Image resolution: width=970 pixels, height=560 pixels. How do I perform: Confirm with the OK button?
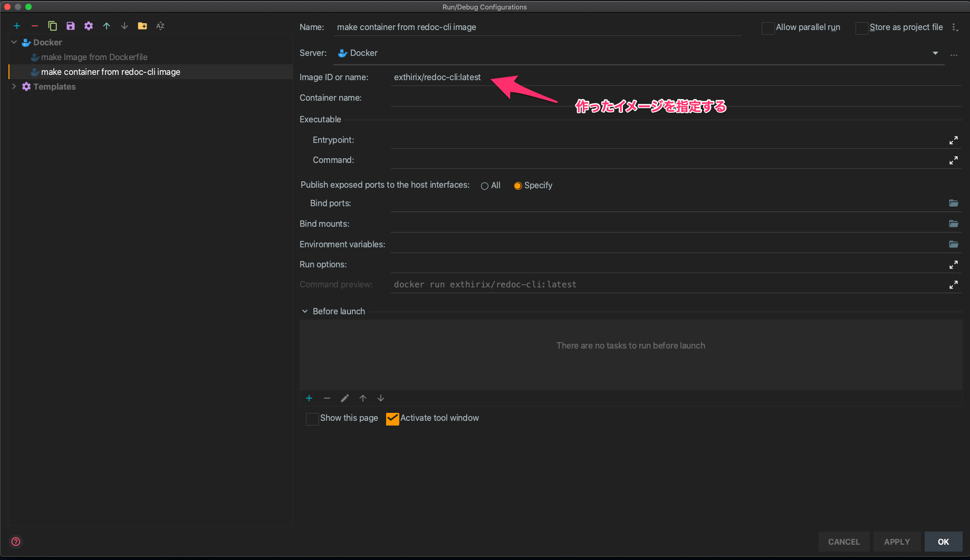(x=943, y=542)
